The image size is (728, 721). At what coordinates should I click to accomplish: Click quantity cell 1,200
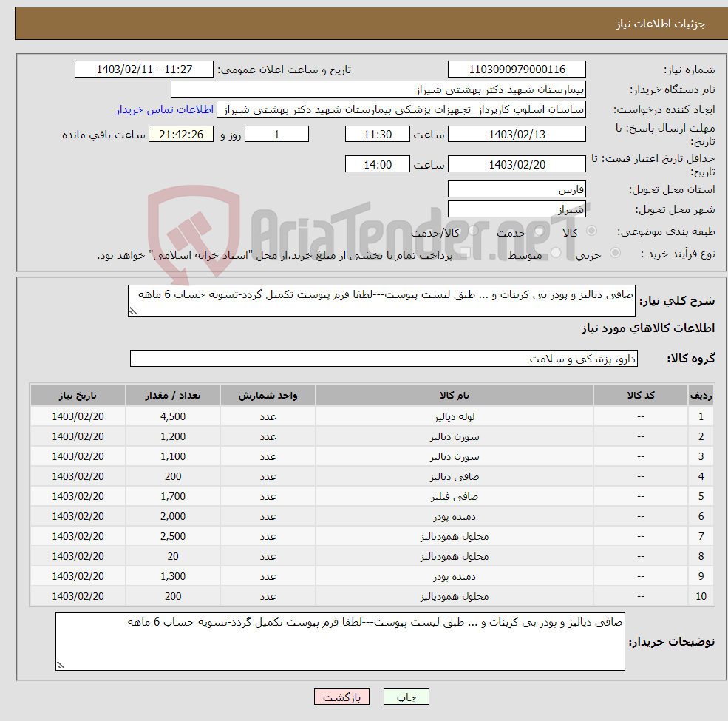pos(173,437)
